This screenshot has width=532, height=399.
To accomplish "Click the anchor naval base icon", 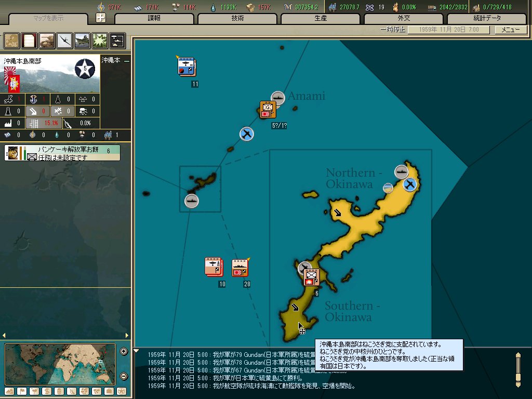I will tap(33, 99).
